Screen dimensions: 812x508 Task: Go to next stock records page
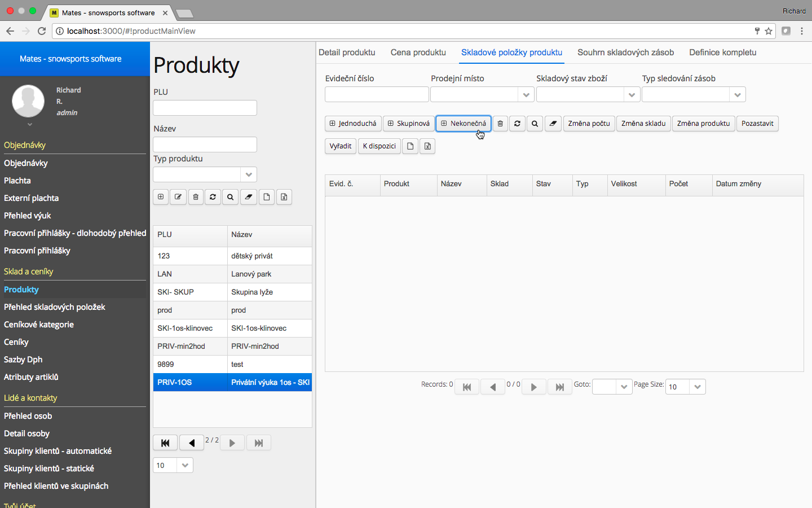click(x=533, y=387)
